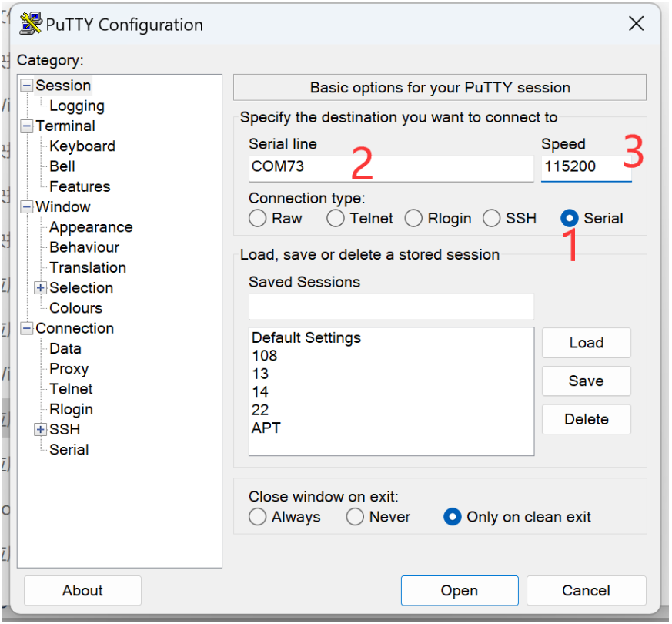This screenshot has height=624, width=672.
Task: Open the Window category
Action: [x=62, y=207]
